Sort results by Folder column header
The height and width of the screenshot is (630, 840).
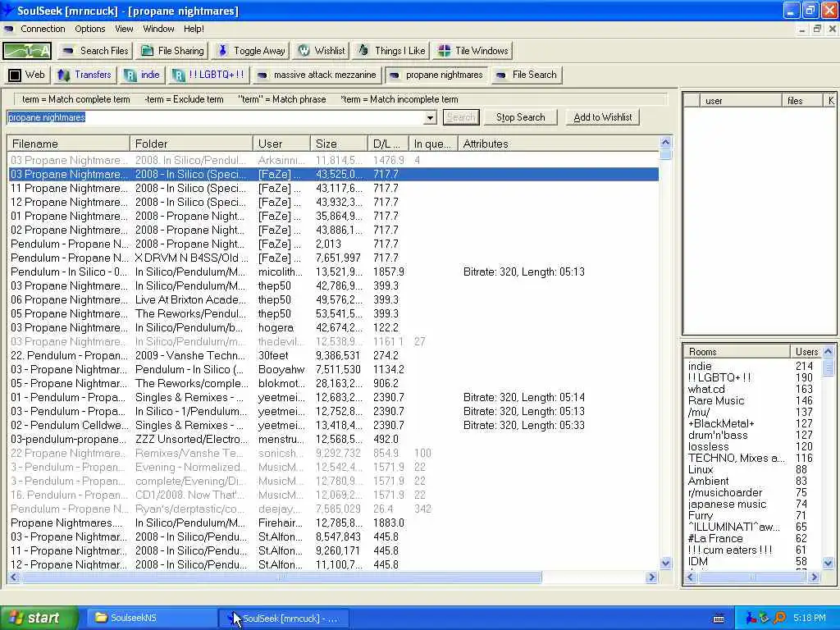click(190, 144)
